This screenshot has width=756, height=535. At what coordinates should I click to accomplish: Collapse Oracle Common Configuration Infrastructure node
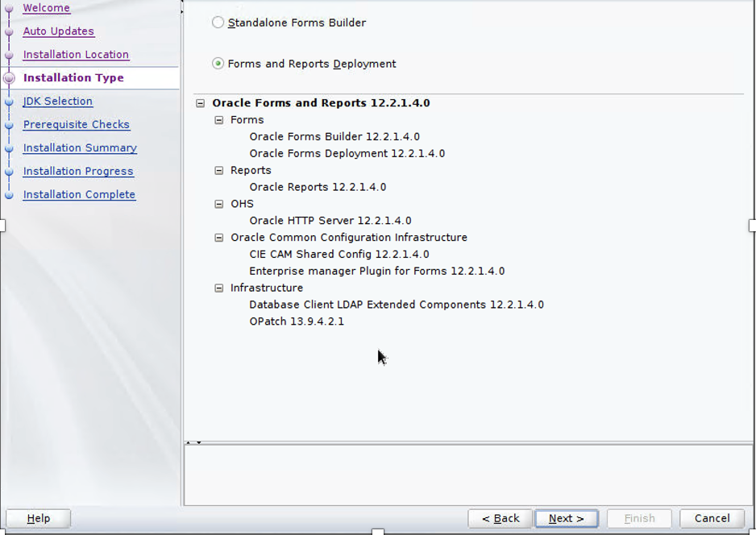click(x=218, y=238)
